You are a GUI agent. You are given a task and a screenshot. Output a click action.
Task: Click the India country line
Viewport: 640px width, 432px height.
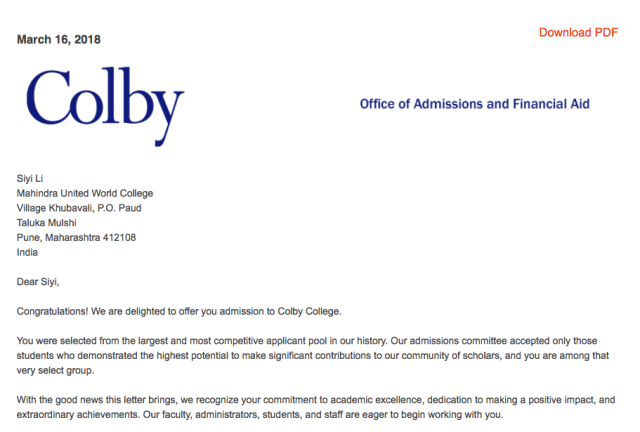(x=27, y=253)
